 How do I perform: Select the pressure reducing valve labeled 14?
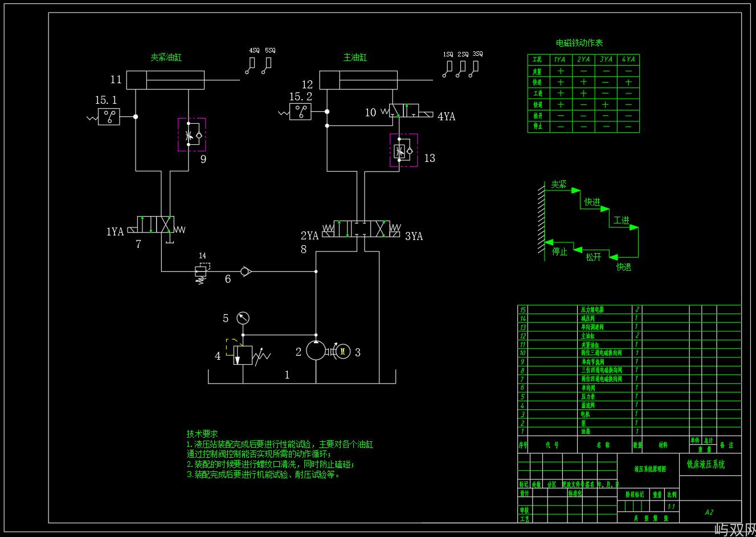(x=202, y=271)
